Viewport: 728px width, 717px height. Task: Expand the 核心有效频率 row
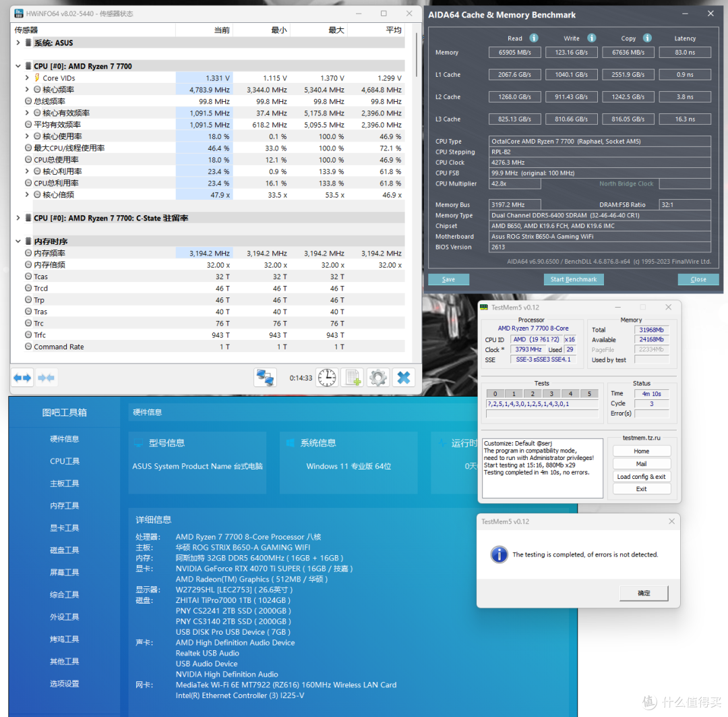coord(27,113)
